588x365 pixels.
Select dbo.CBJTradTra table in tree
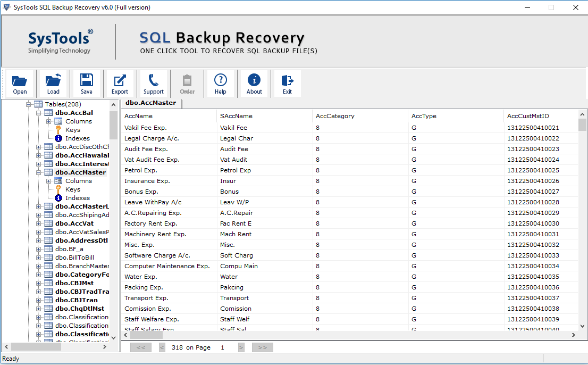[82, 292]
